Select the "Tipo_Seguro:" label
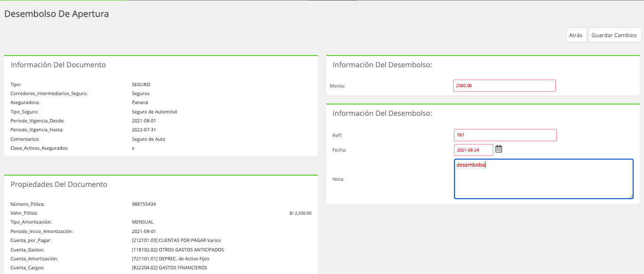The height and width of the screenshot is (274, 644). [25, 112]
